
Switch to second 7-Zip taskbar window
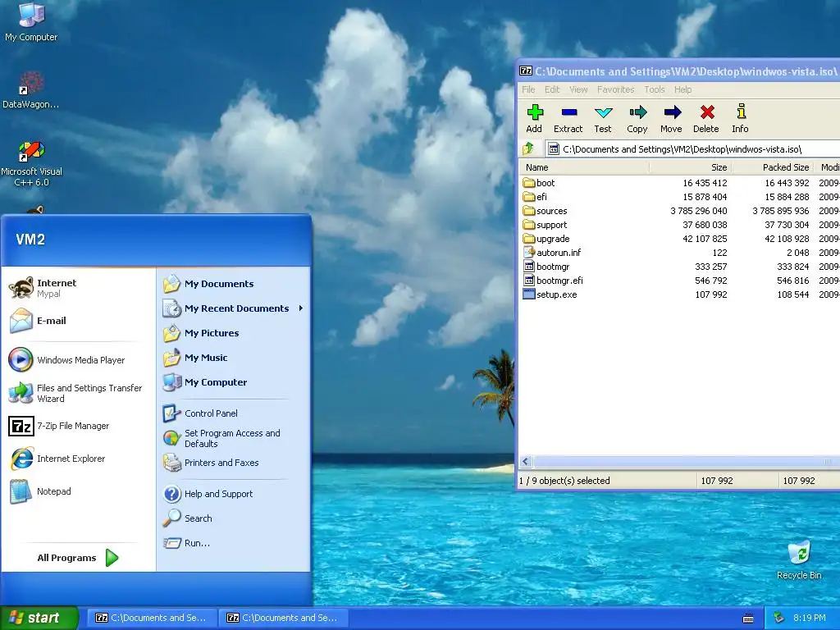pyautogui.click(x=283, y=618)
